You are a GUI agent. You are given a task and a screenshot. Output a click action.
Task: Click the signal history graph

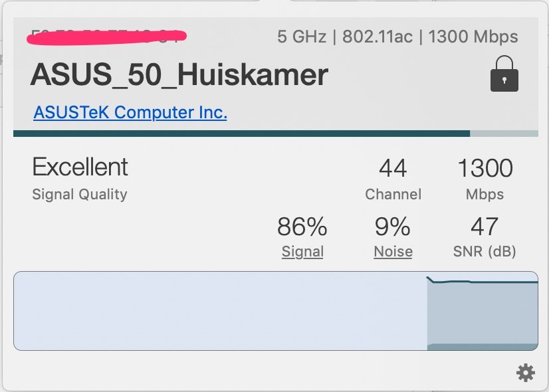(x=276, y=311)
